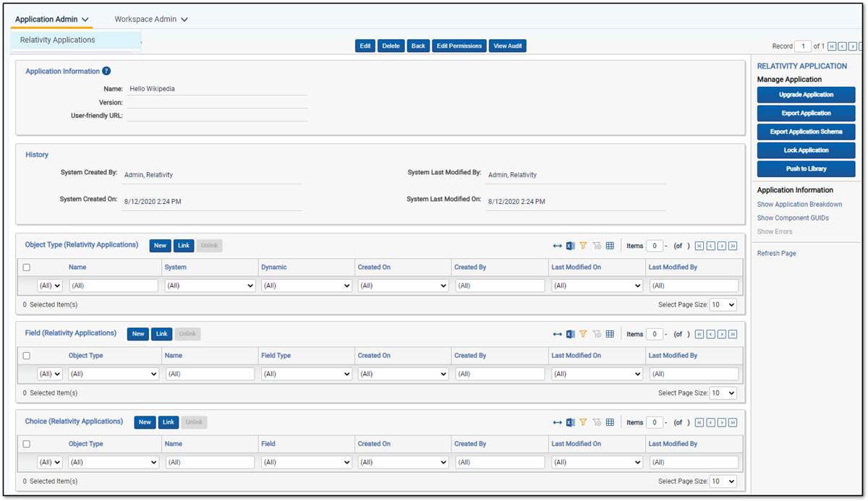Screen dimensions: 868x501
Task: Open Show Application Breakdown link
Action: [799, 205]
